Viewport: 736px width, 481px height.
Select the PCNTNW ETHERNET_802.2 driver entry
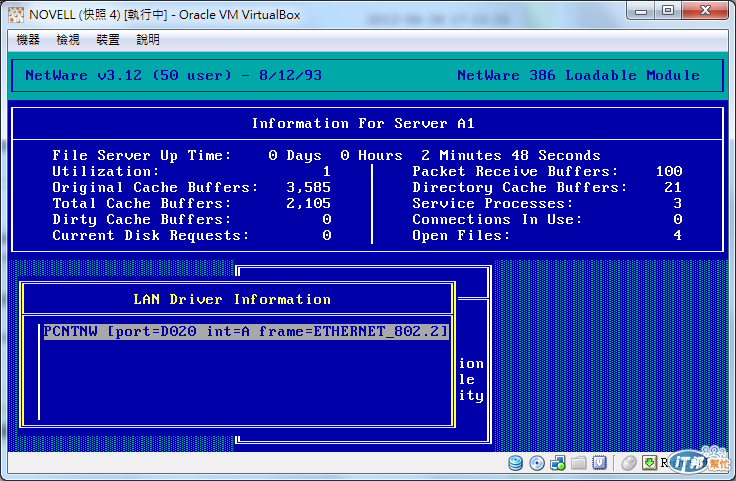pyautogui.click(x=246, y=332)
